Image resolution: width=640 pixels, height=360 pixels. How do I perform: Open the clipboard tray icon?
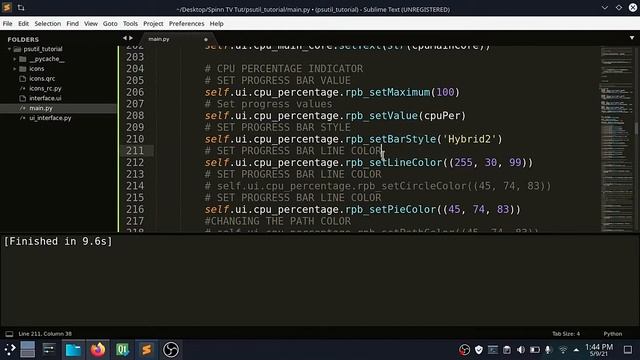(x=507, y=350)
